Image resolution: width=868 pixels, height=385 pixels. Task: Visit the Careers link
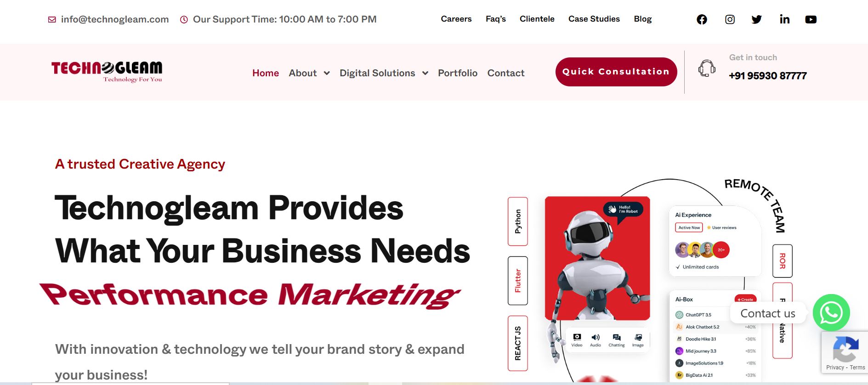coord(456,19)
